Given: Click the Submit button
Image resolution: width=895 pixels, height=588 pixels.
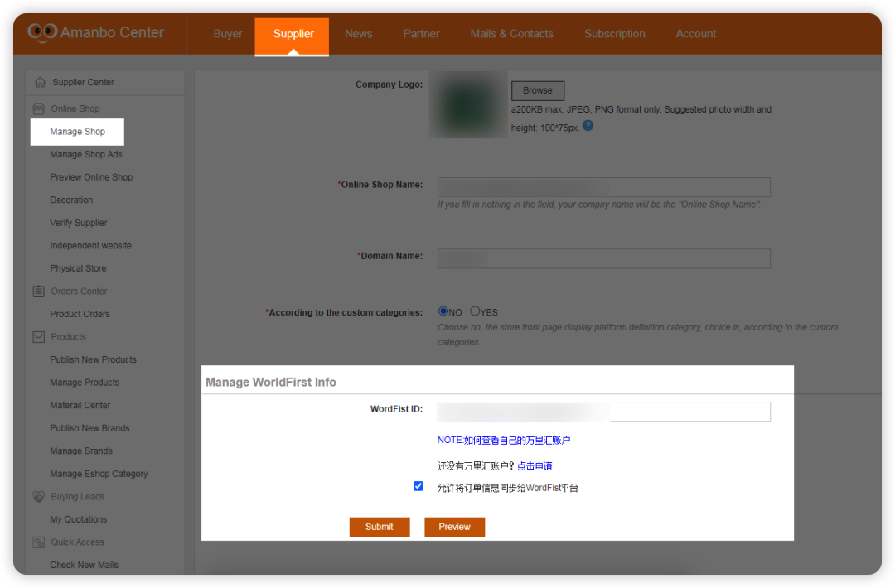Looking at the screenshot, I should (x=380, y=528).
